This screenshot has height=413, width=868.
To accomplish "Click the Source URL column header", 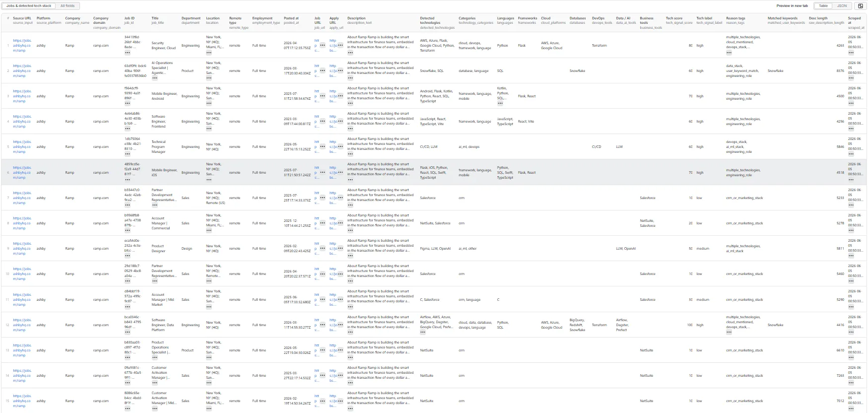I will tap(22, 20).
